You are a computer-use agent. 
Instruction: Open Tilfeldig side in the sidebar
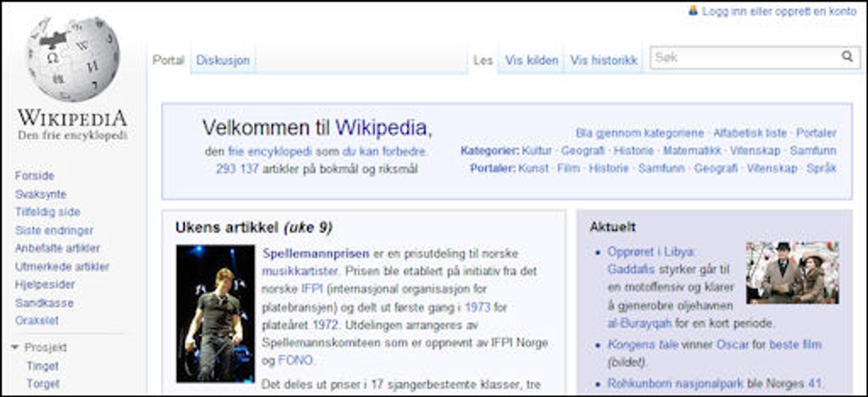coord(48,212)
